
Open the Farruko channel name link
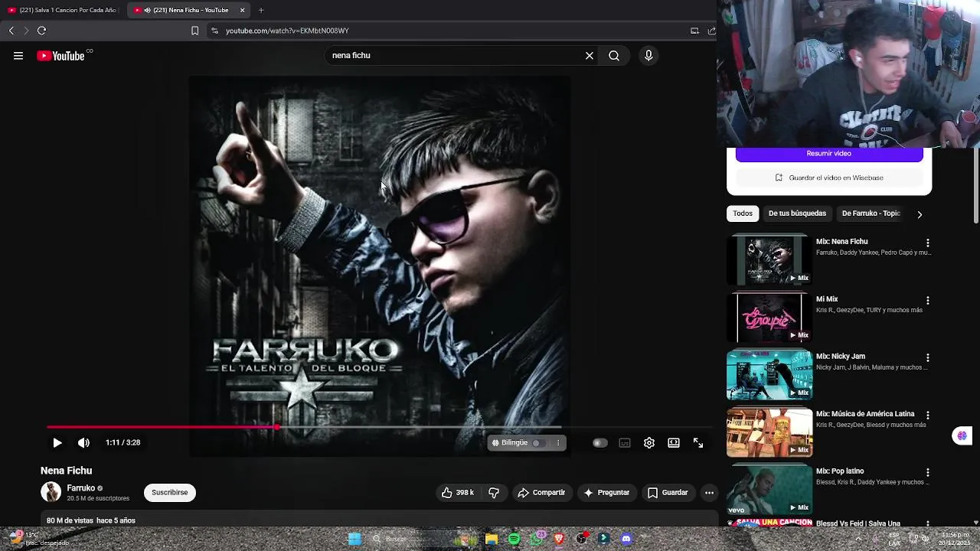click(81, 488)
